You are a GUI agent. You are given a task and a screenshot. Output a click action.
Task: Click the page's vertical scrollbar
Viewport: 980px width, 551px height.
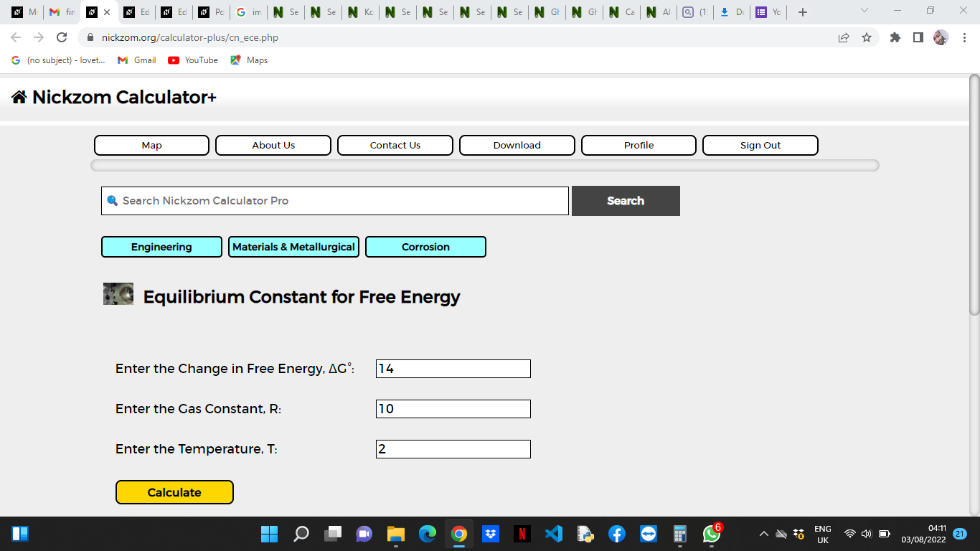tap(974, 194)
